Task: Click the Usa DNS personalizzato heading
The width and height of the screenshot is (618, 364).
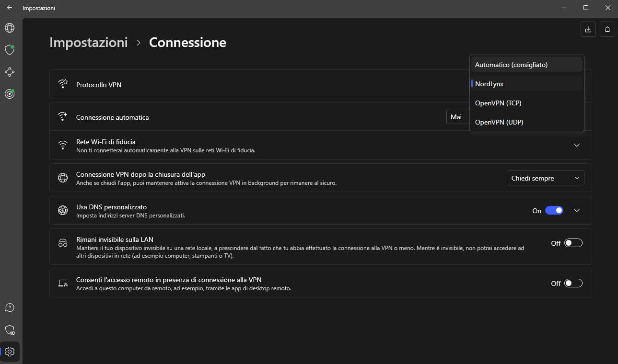Action: 112,207
